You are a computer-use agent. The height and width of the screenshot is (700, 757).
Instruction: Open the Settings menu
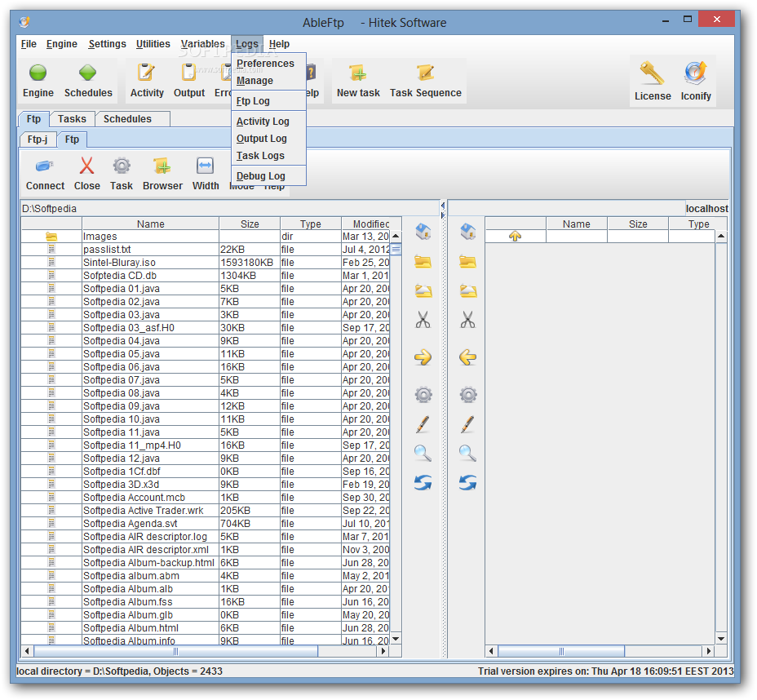pos(107,44)
